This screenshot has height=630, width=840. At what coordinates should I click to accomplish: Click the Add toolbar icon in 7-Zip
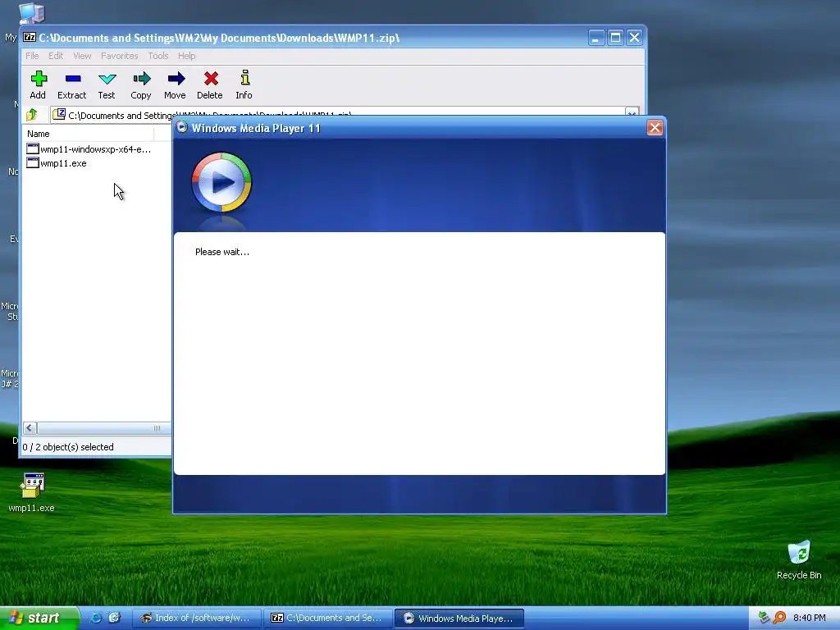click(38, 84)
